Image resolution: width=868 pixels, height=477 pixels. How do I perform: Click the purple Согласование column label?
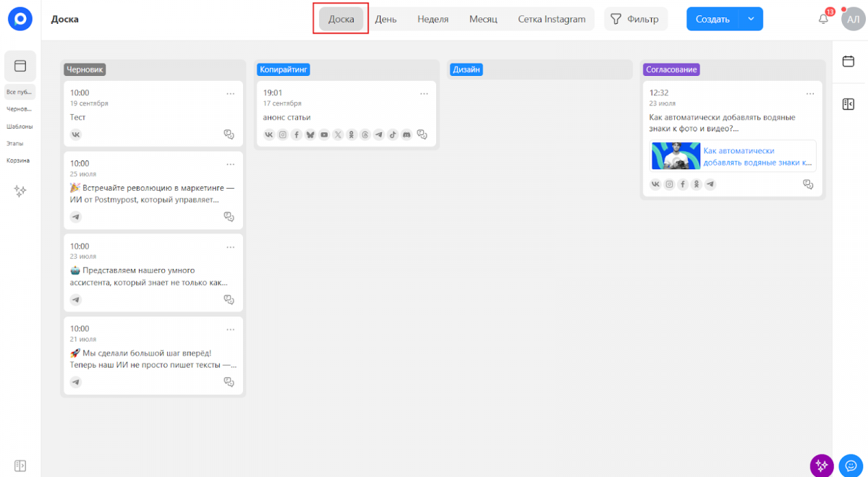pos(671,69)
